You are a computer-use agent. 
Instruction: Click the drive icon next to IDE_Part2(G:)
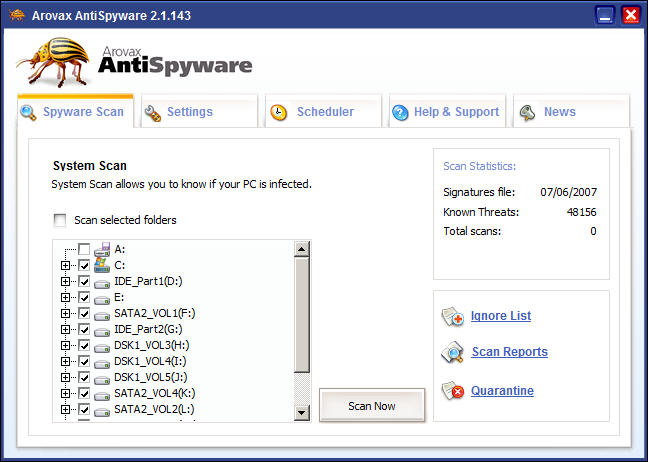(102, 331)
